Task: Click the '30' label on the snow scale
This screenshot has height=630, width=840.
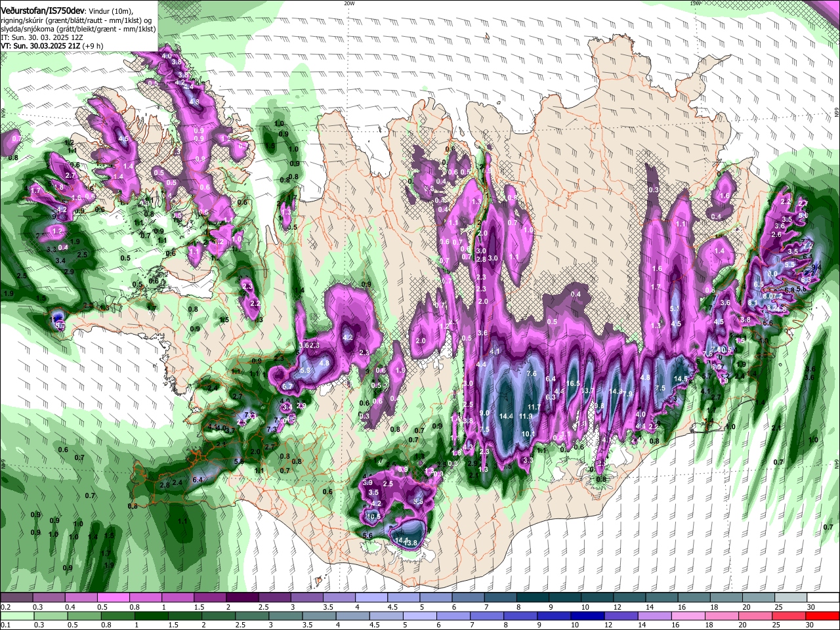Action: 810,607
